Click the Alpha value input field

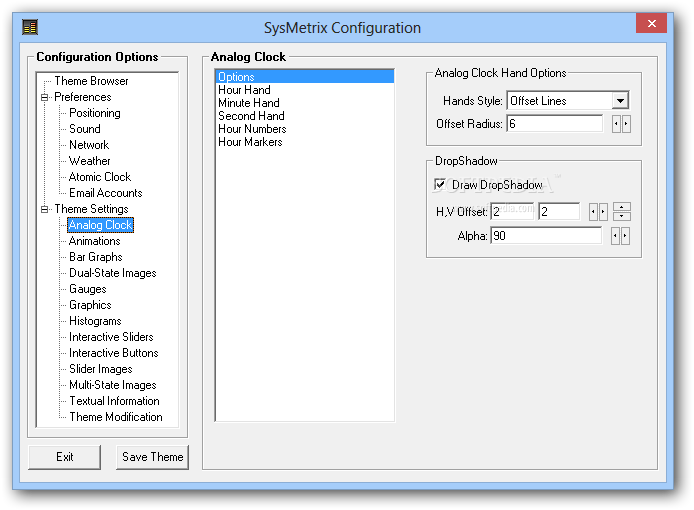click(546, 236)
